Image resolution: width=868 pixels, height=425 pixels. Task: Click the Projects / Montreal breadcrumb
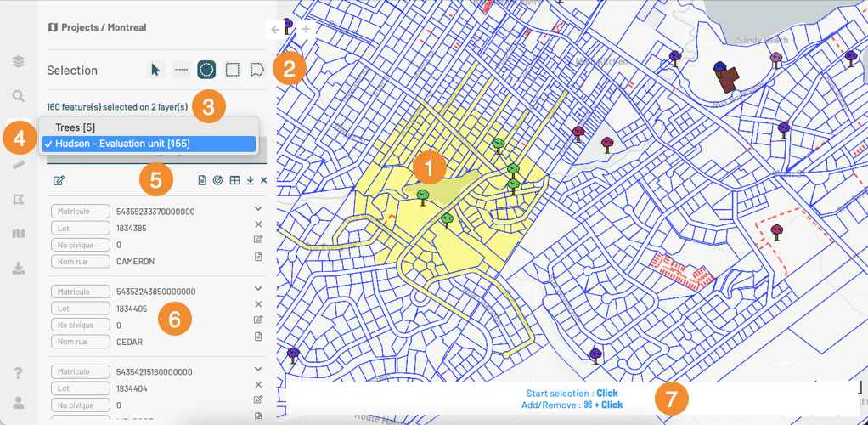pyautogui.click(x=97, y=27)
